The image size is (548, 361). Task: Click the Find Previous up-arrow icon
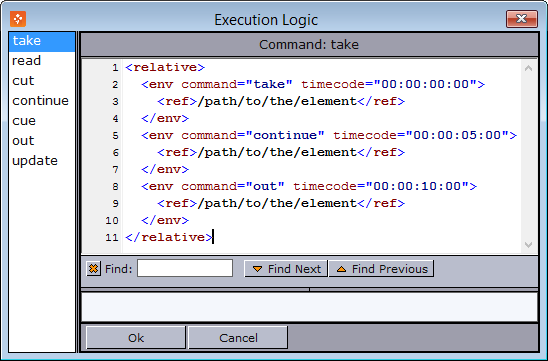[x=341, y=269]
